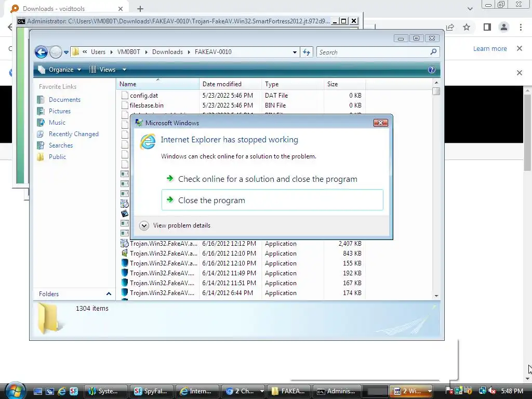Switch to SpyFal... taskbar button

pyautogui.click(x=151, y=391)
